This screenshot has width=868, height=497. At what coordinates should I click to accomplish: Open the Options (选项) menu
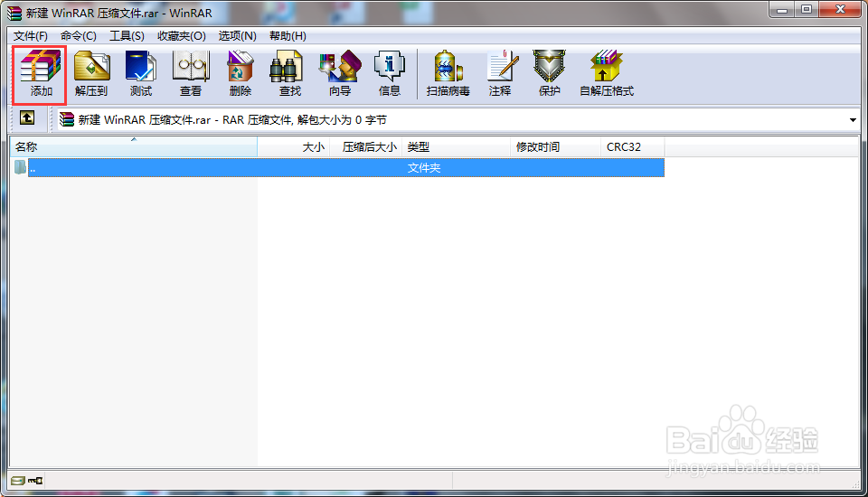[x=238, y=36]
